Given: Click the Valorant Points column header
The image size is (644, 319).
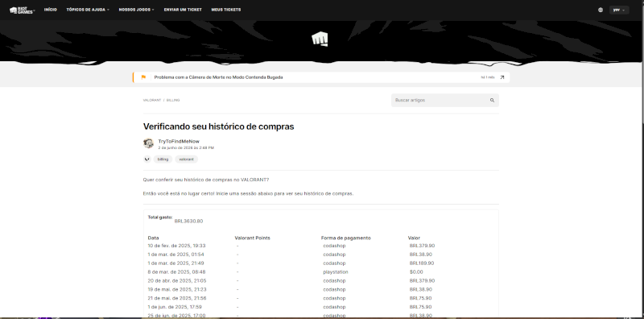Looking at the screenshot, I should [x=252, y=238].
